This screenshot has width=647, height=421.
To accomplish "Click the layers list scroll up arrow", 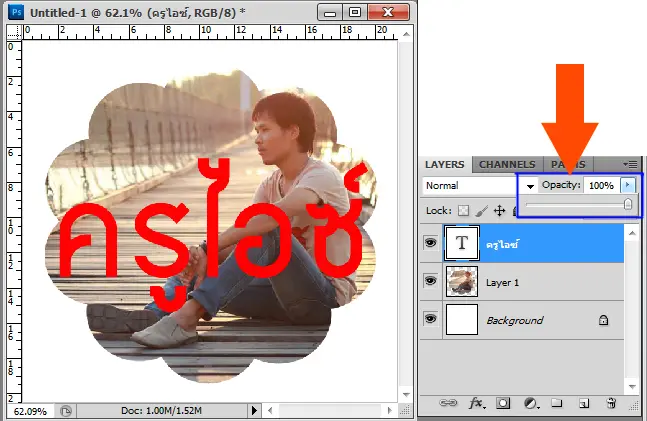I will coord(632,234).
